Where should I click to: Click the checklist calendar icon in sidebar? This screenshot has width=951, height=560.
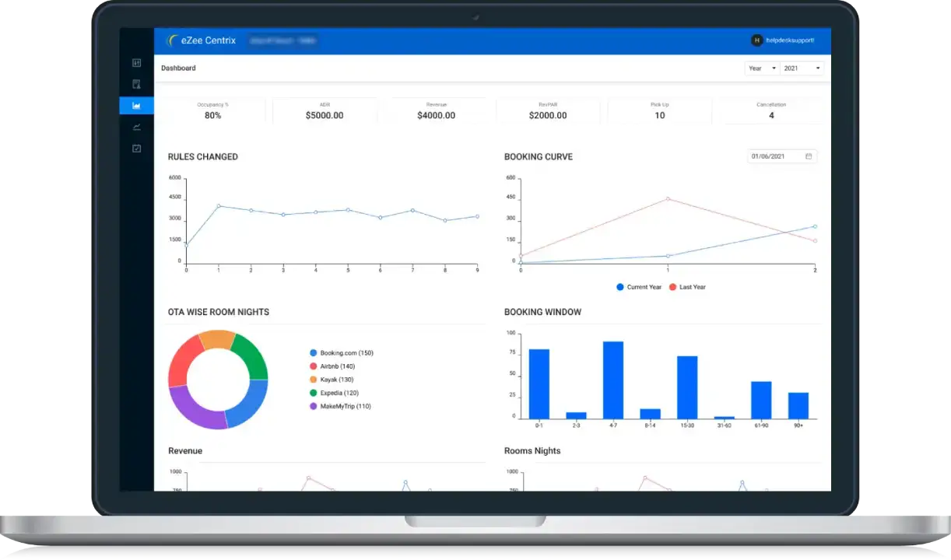pos(136,149)
